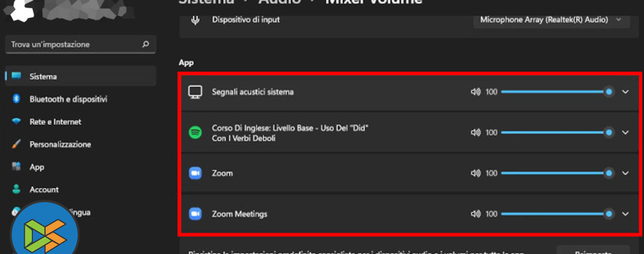644x254 pixels.
Task: Expand the Spotify volume row options
Action: (626, 132)
